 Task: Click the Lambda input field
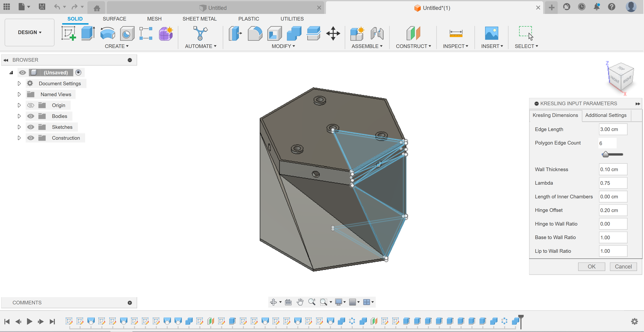pyautogui.click(x=613, y=183)
